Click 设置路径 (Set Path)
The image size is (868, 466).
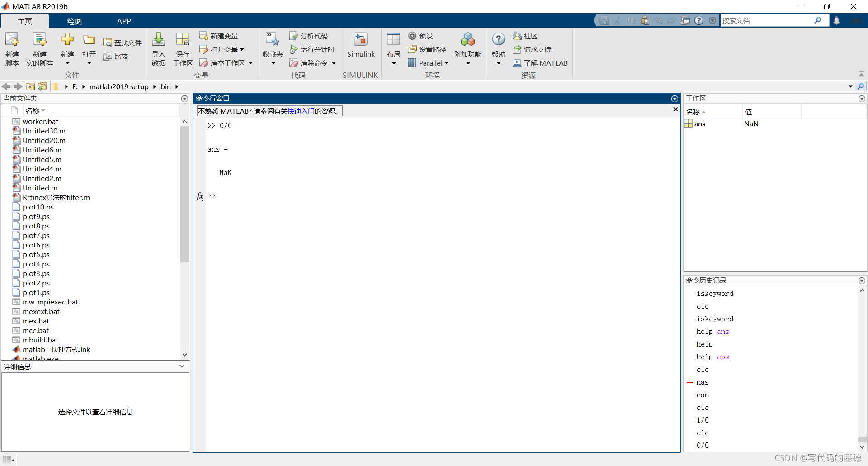point(427,49)
